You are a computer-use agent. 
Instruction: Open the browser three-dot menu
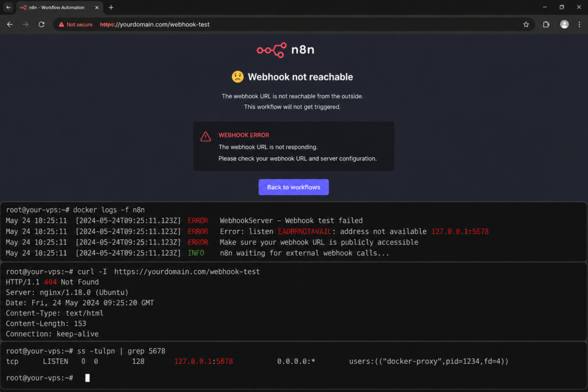(579, 24)
